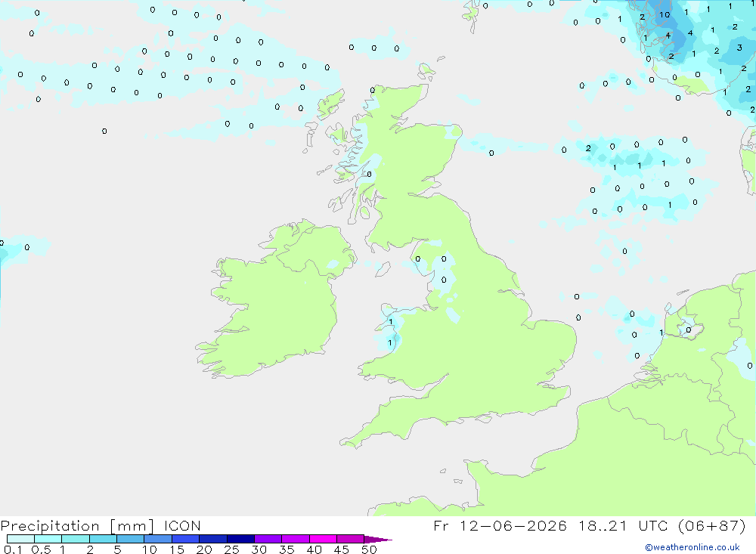Select the 1–2 mm legend color swatch

76,539
